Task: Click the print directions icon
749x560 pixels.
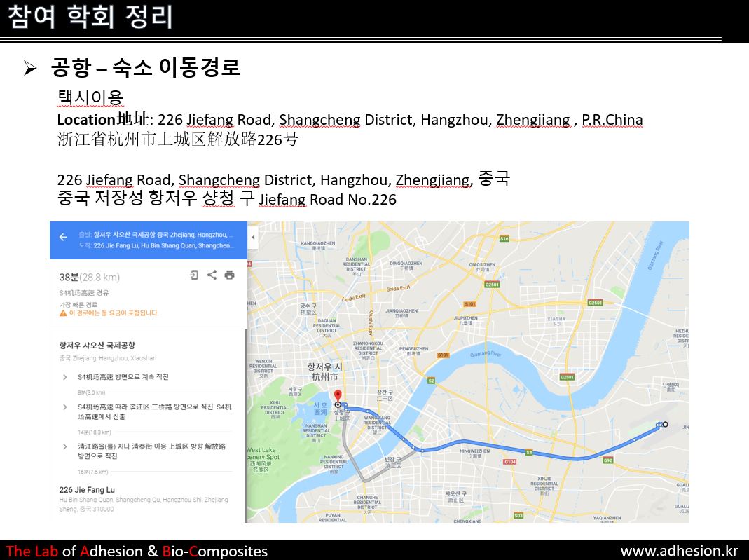Action: [229, 275]
